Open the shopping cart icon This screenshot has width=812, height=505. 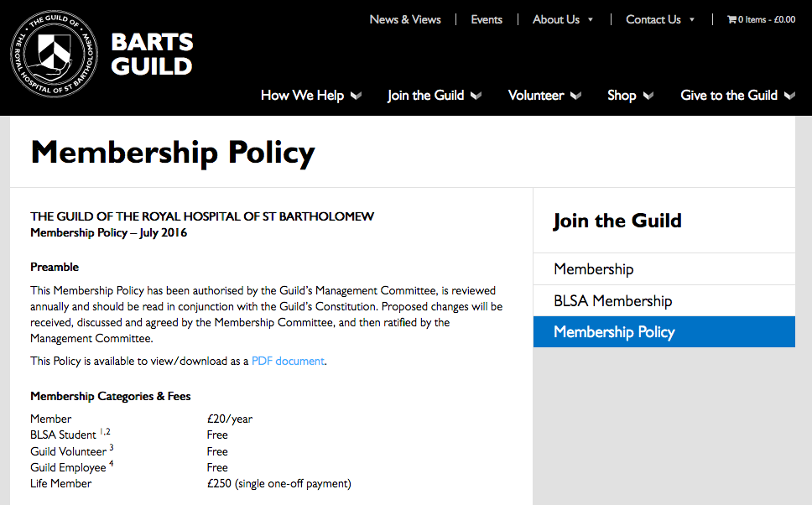pyautogui.click(x=731, y=19)
